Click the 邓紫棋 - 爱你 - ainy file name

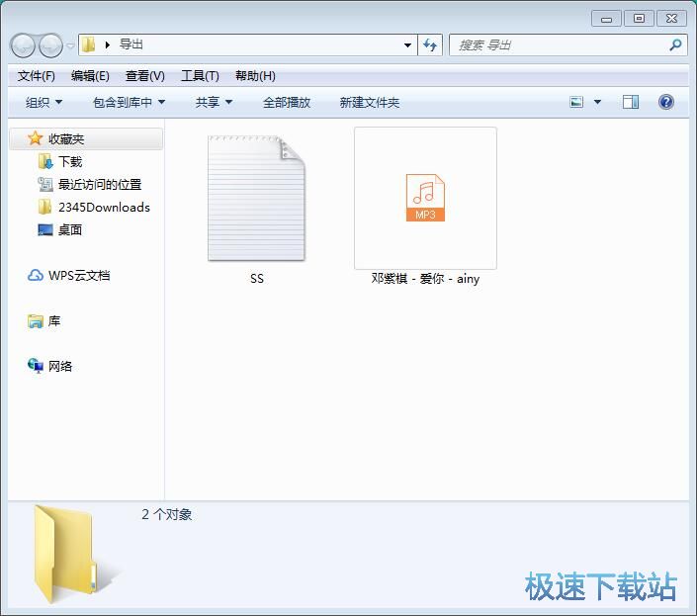point(425,279)
